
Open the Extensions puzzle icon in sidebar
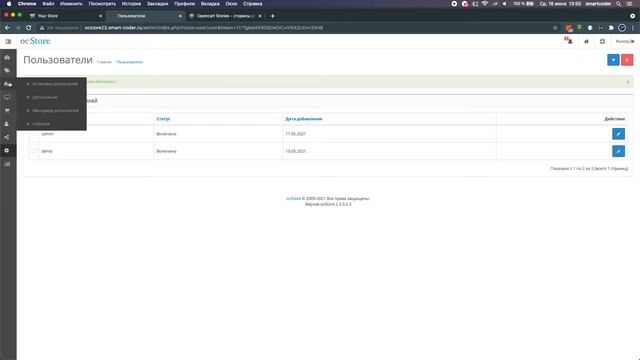[x=7, y=84]
